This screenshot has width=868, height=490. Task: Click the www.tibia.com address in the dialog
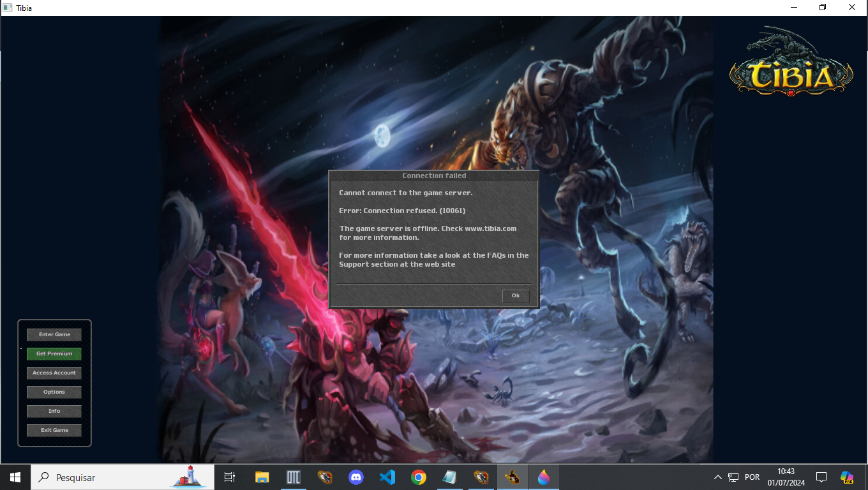pyautogui.click(x=491, y=228)
